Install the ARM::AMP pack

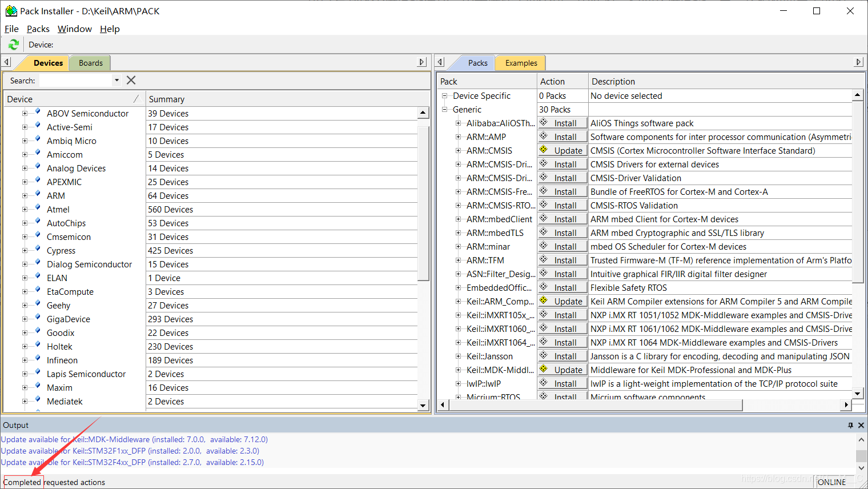562,137
